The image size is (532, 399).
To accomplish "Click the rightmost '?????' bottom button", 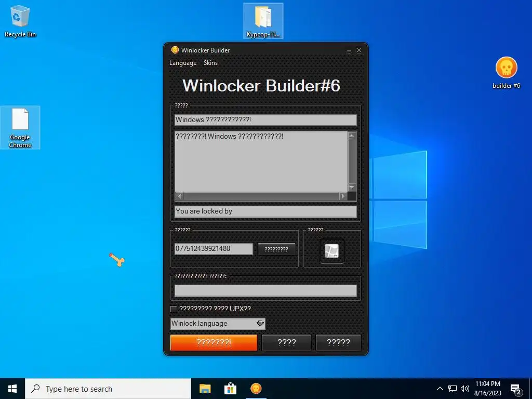I will [x=338, y=342].
